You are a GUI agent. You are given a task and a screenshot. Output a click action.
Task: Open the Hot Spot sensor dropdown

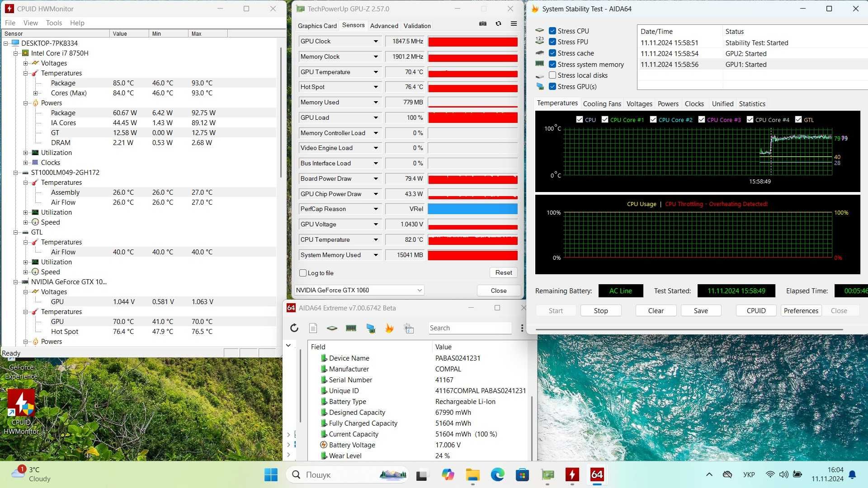click(x=376, y=87)
